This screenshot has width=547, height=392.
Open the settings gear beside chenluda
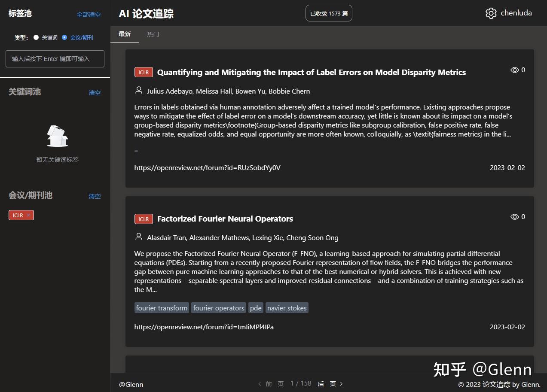(490, 13)
